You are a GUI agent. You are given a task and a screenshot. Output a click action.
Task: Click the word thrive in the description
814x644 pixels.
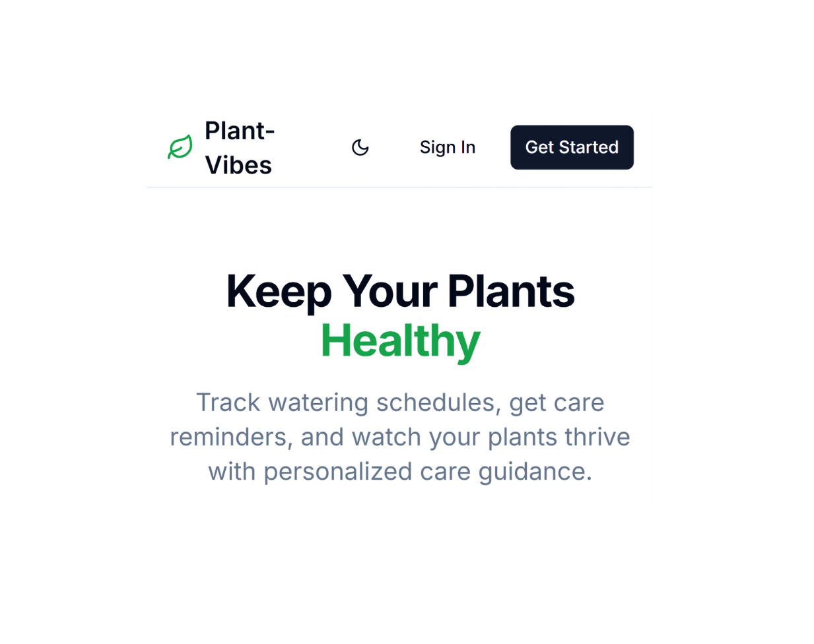tap(597, 437)
